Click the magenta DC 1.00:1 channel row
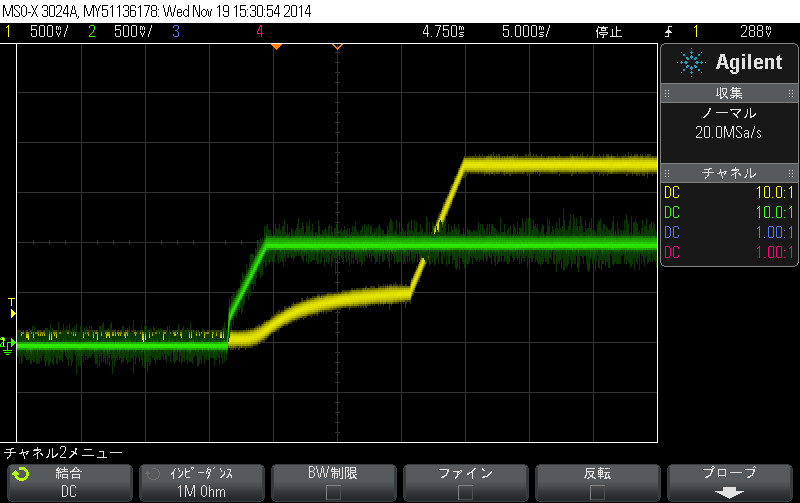Viewport: 800px width, 503px height. [x=729, y=252]
